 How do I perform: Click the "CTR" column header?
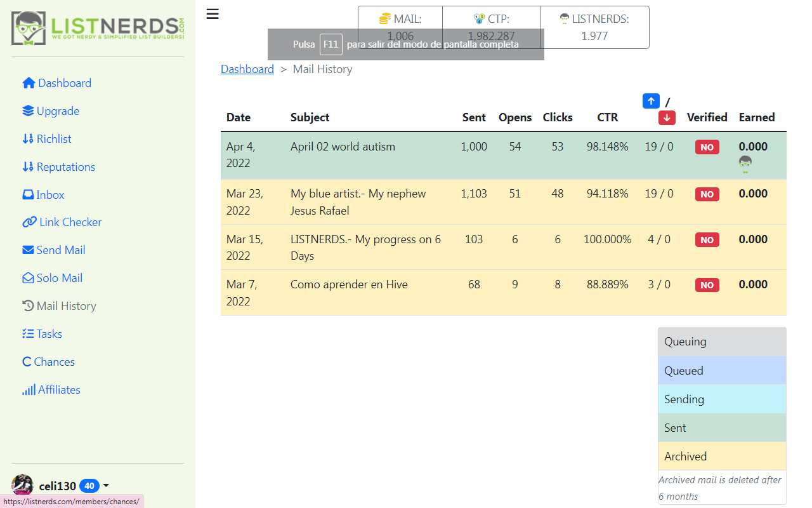coord(607,117)
